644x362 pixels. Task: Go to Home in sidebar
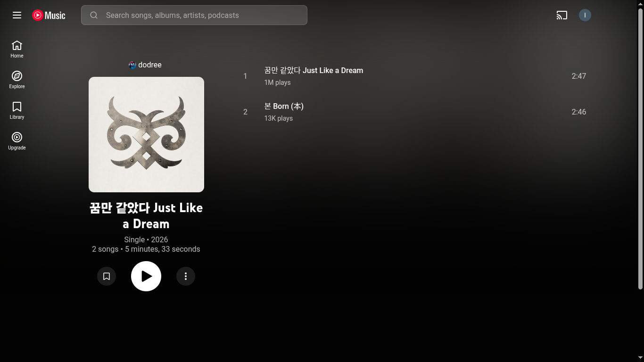(x=17, y=49)
